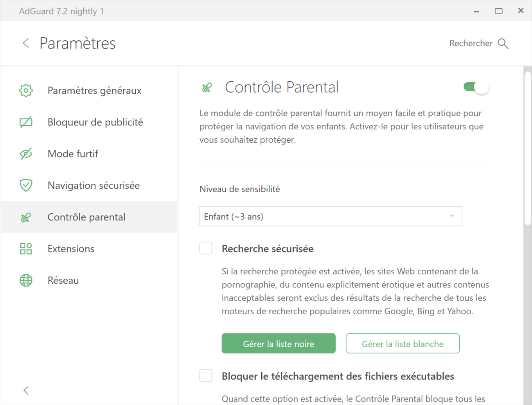Open the Extensions section
532x405 pixels.
pos(89,249)
